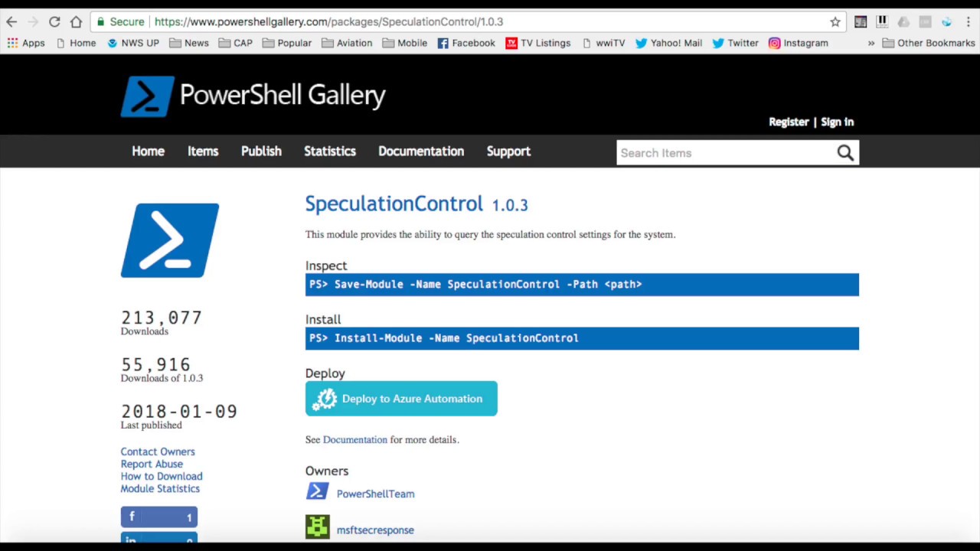Click the 213,077 downloads count
Viewport: 980px width, 551px height.
[162, 318]
